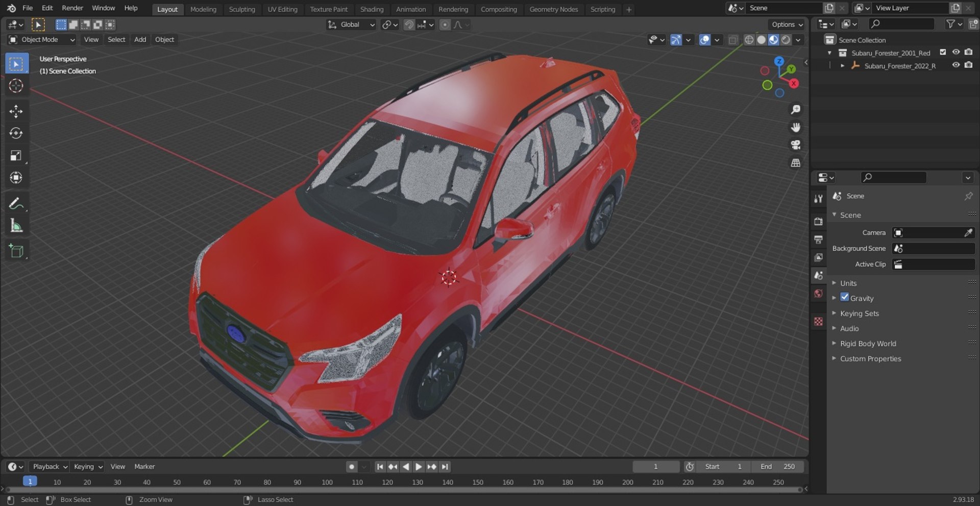Screen dimensions: 980x506
Task: Open the Playback dropdown
Action: point(50,467)
